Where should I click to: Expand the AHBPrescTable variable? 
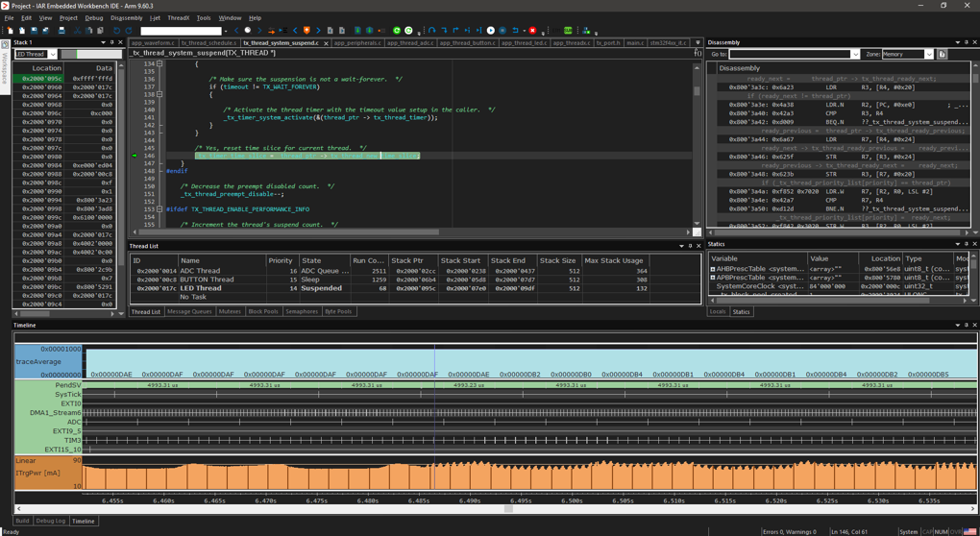coord(713,269)
